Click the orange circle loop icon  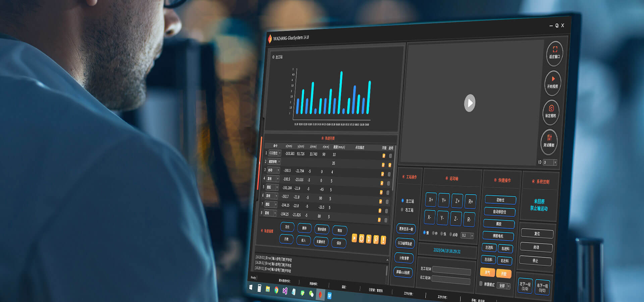coord(362,239)
